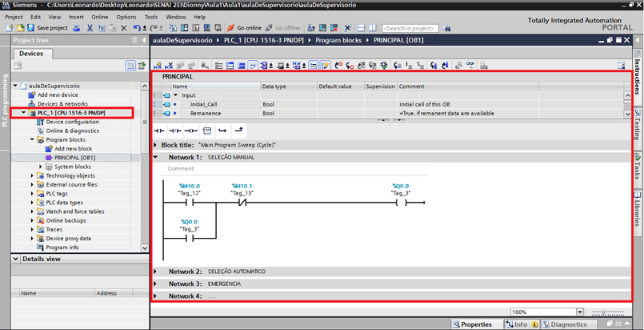Screen dimensions: 644x330
Task: Click the PRINCIPAL [OB1] block icon
Action: (49, 158)
